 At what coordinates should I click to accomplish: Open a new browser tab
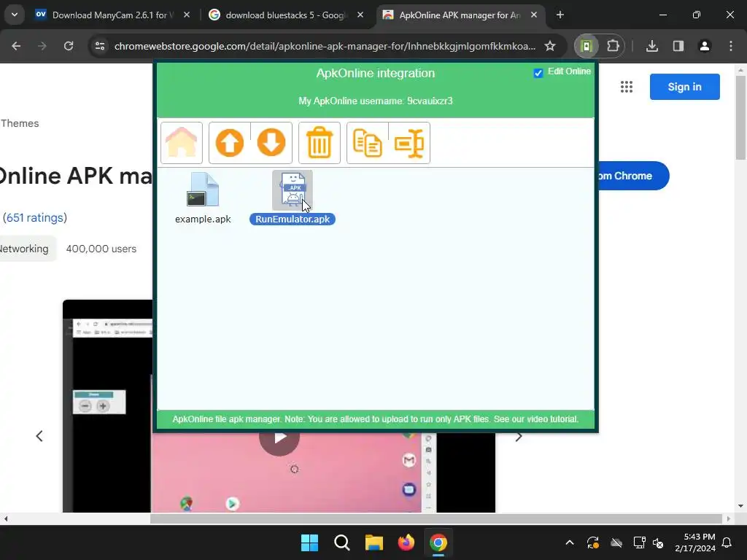click(x=560, y=15)
